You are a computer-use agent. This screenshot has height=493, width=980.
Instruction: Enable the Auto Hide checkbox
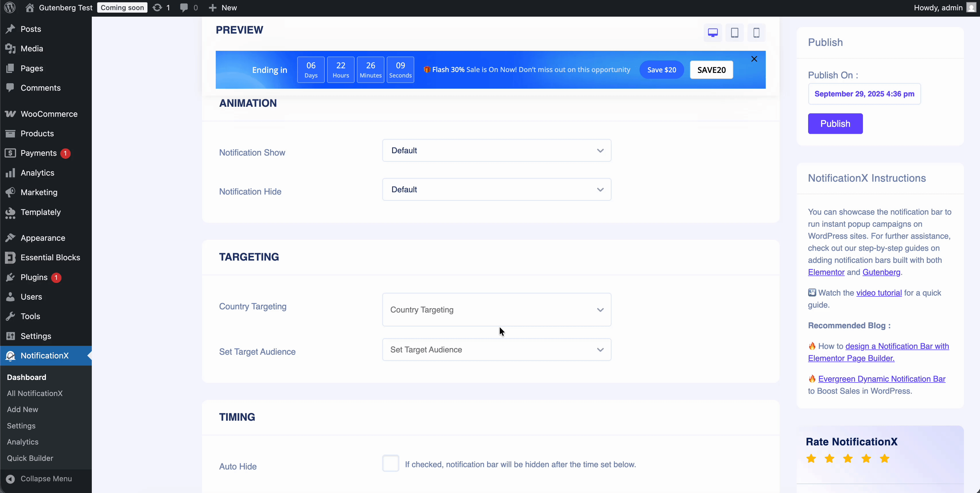pos(390,463)
